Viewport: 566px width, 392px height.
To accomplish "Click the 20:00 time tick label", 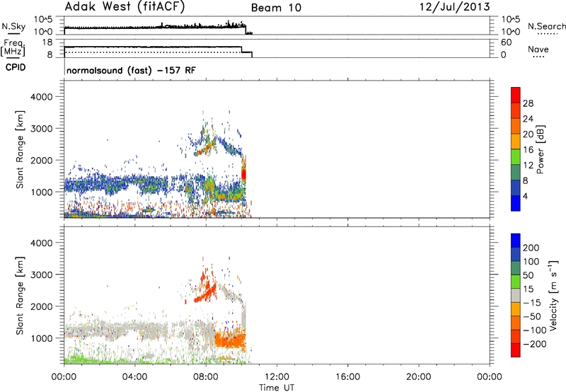I will tap(419, 377).
